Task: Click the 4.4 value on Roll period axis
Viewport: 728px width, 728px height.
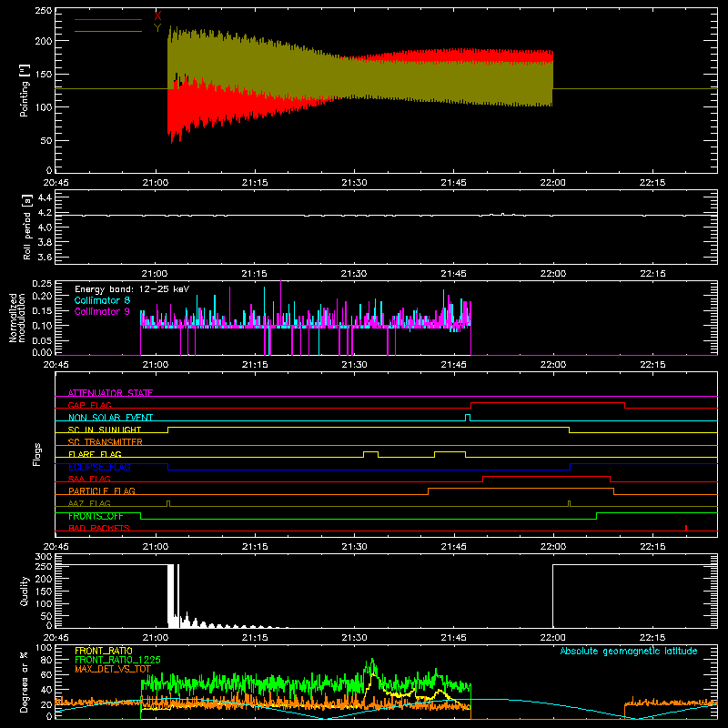Action: 45,197
